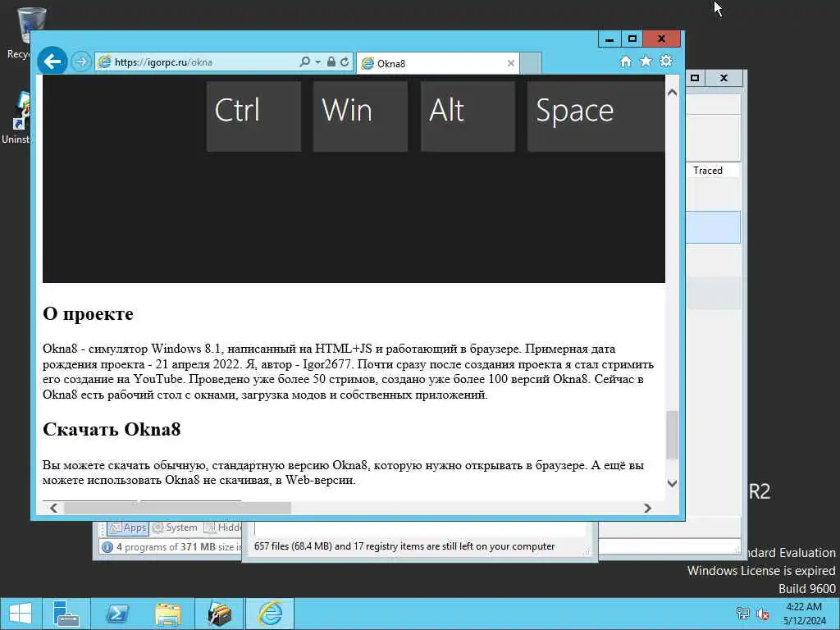Close the Okna8 tab
The image size is (840, 630).
point(510,63)
